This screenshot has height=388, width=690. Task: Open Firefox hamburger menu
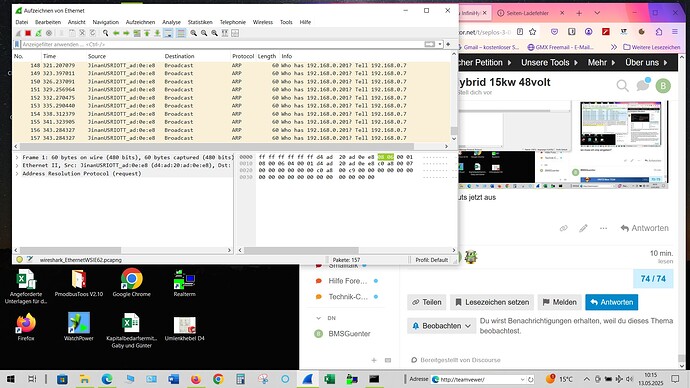pos(675,32)
